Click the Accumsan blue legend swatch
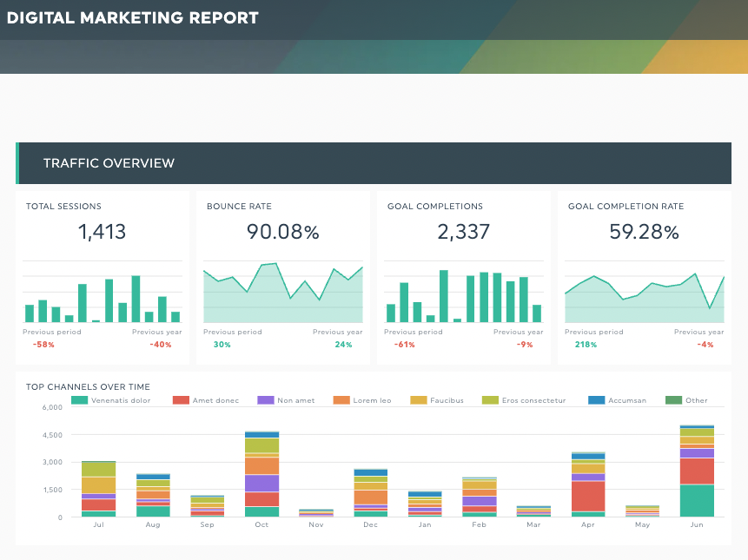The height and width of the screenshot is (560, 748). pos(596,400)
